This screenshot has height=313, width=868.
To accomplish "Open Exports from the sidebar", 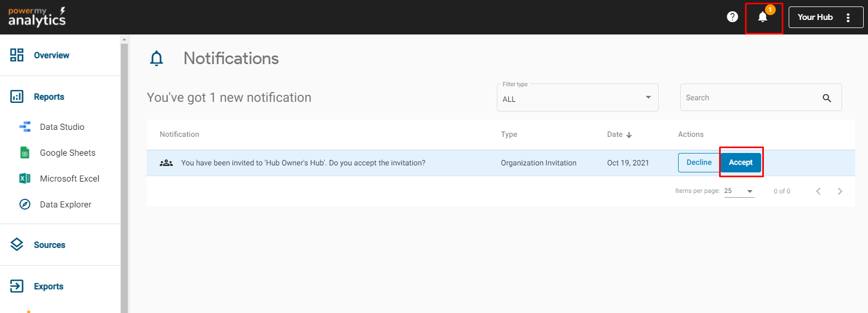I will coord(49,287).
